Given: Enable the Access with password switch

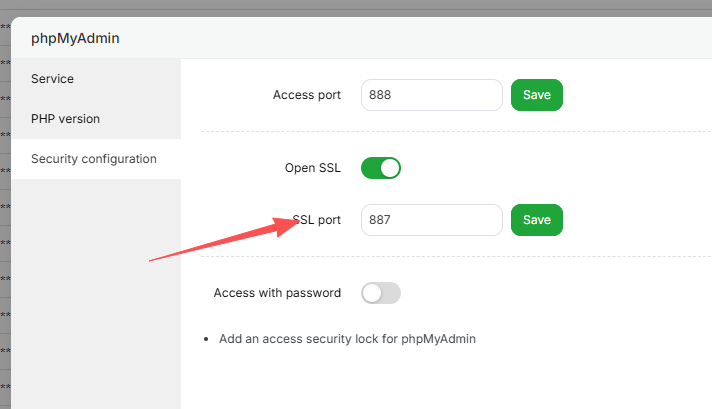Looking at the screenshot, I should [381, 293].
